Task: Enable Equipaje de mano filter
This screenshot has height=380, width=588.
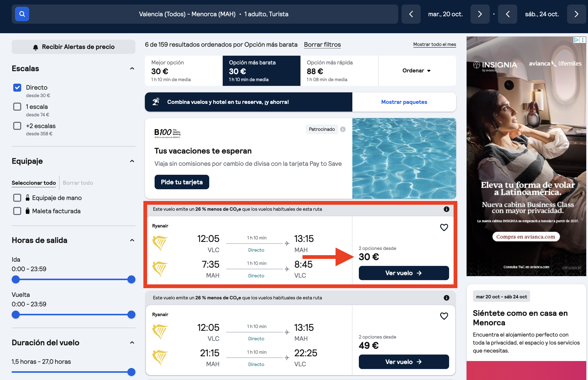Action: (17, 198)
